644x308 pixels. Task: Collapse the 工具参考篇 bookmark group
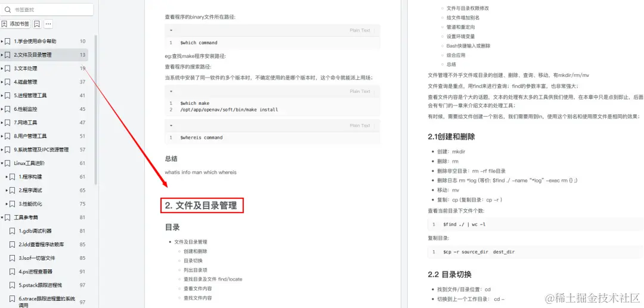pyautogui.click(x=2, y=217)
